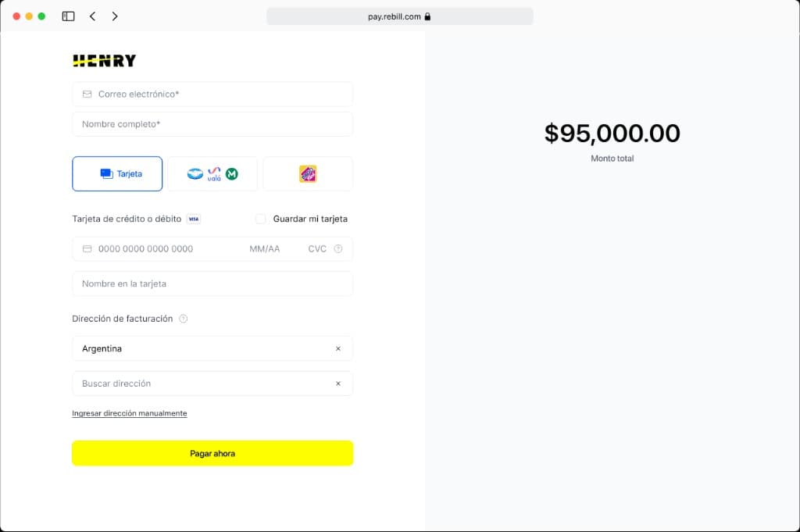800x532 pixels.
Task: Open the Argentina country dropdown
Action: 212,349
